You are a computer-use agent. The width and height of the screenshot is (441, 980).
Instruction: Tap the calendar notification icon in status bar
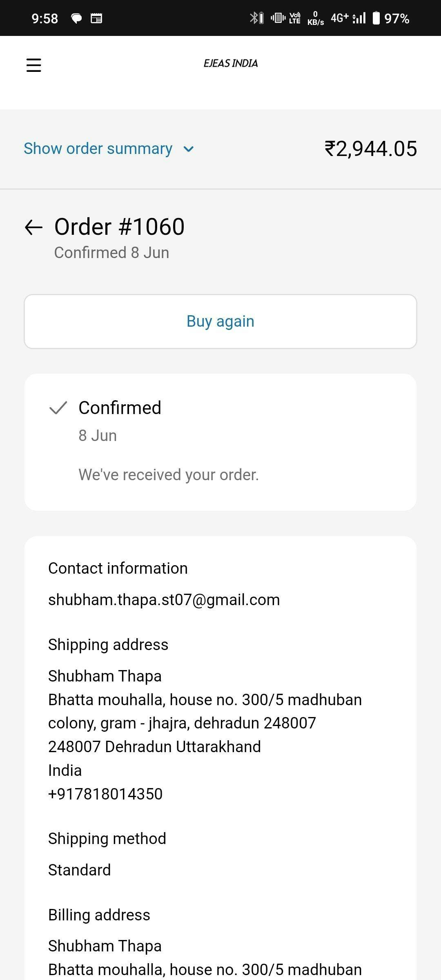click(96, 18)
